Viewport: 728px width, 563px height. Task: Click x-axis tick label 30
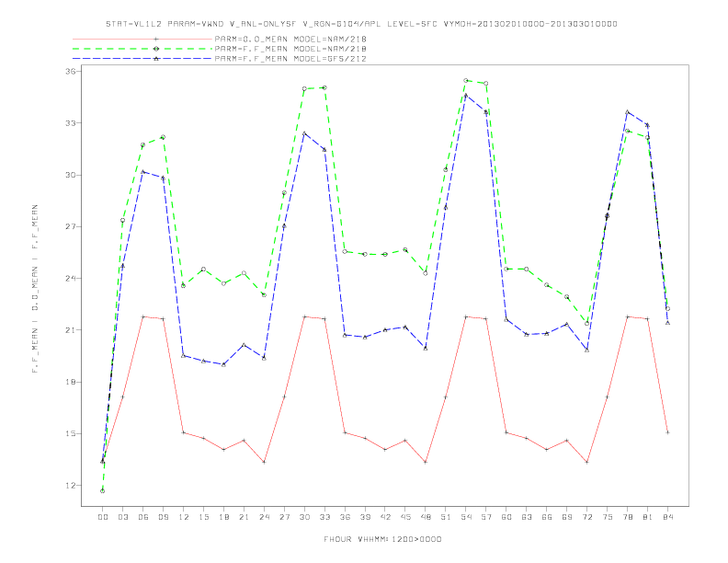click(x=304, y=517)
